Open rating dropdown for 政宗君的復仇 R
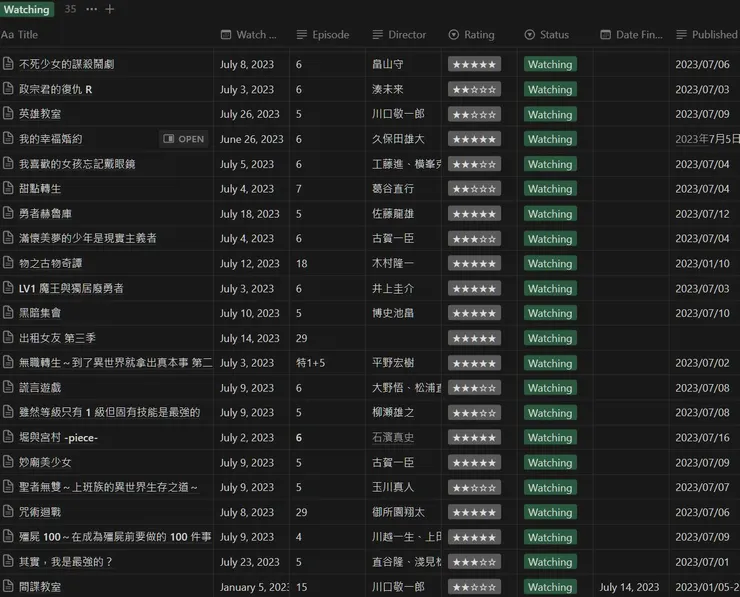 474,89
